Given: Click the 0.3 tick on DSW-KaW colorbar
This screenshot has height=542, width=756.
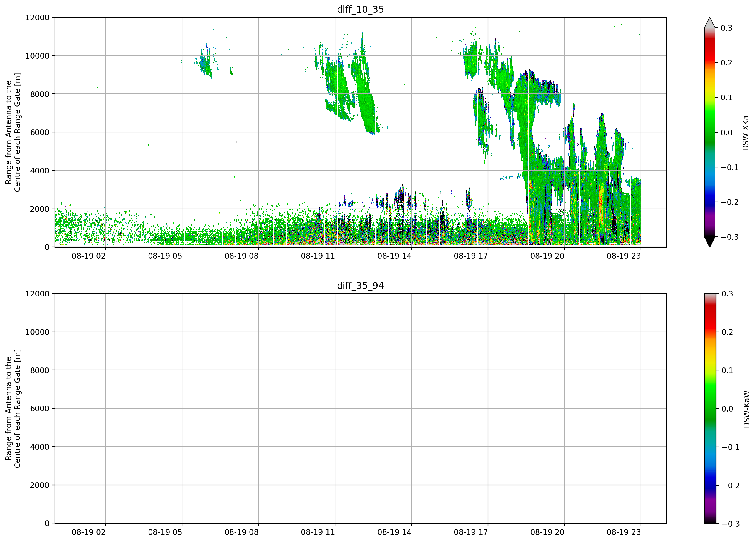Looking at the screenshot, I should [x=727, y=294].
